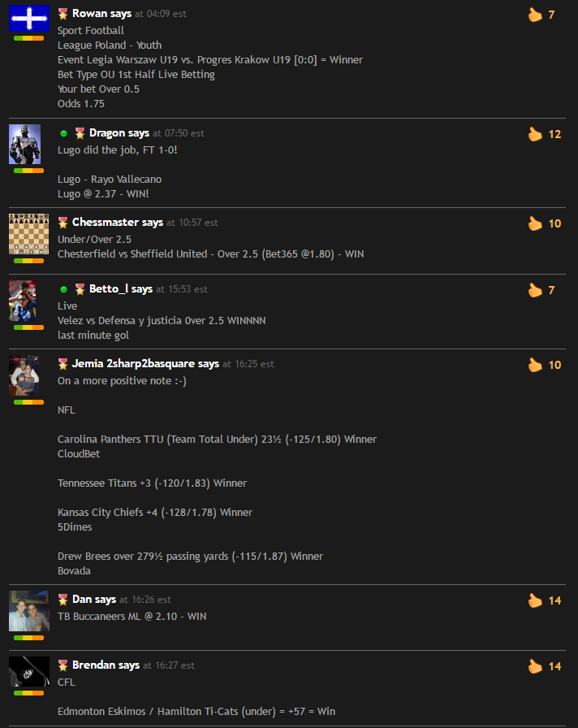578x728 pixels.
Task: Like Brendan's CFL post
Action: coord(535,666)
